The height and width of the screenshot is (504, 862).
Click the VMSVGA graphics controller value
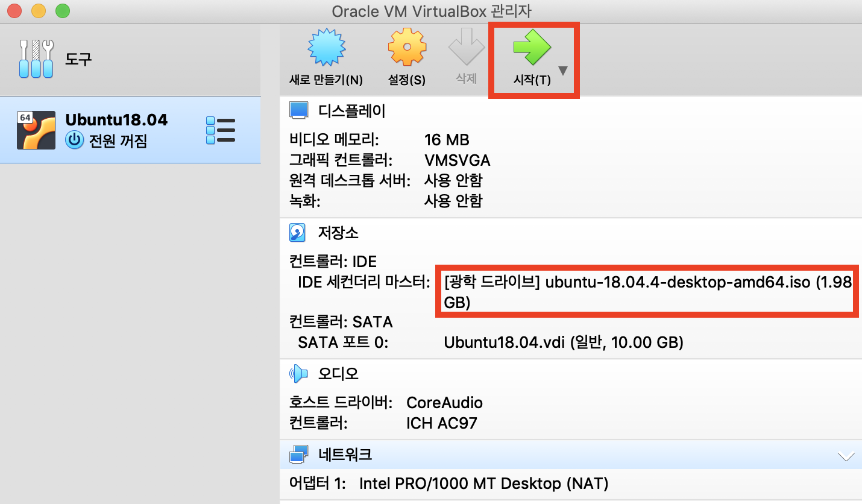pos(458,160)
